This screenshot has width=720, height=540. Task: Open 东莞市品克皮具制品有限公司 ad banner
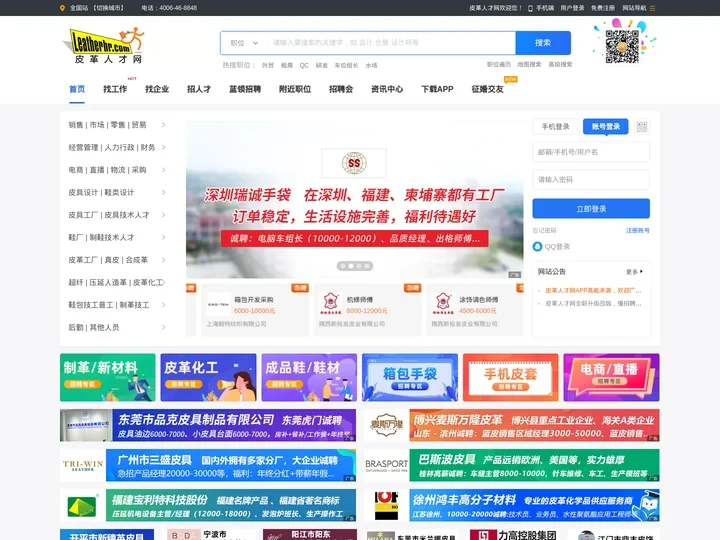point(208,425)
